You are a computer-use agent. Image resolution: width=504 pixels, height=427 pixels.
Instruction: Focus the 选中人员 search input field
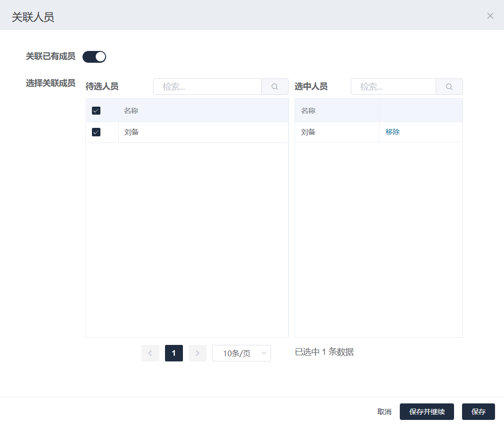[393, 87]
